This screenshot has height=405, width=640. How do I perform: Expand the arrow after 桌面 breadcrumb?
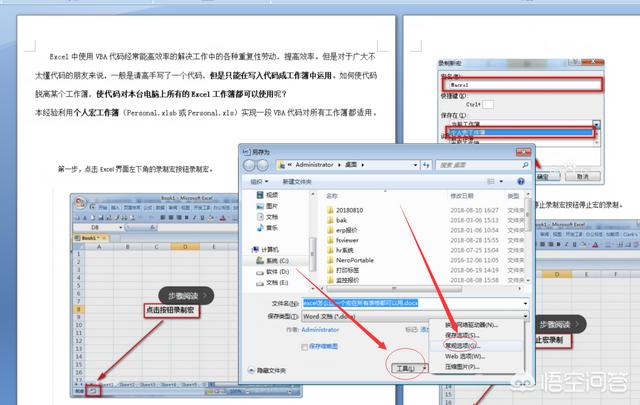pyautogui.click(x=362, y=165)
